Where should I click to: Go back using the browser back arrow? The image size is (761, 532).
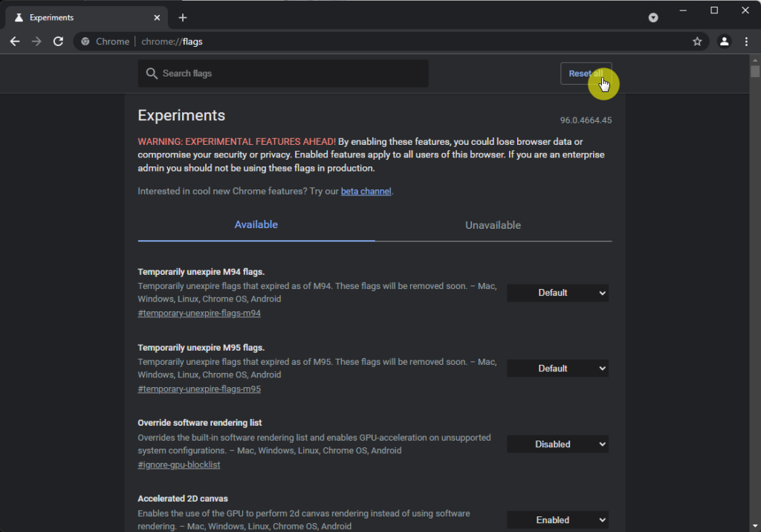[15, 42]
